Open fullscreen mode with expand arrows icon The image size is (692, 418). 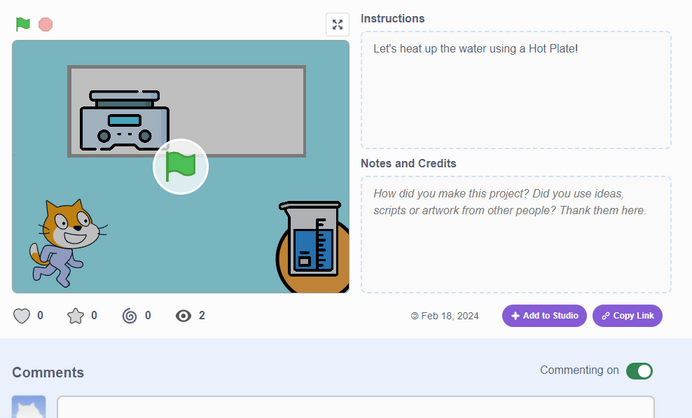pyautogui.click(x=338, y=25)
